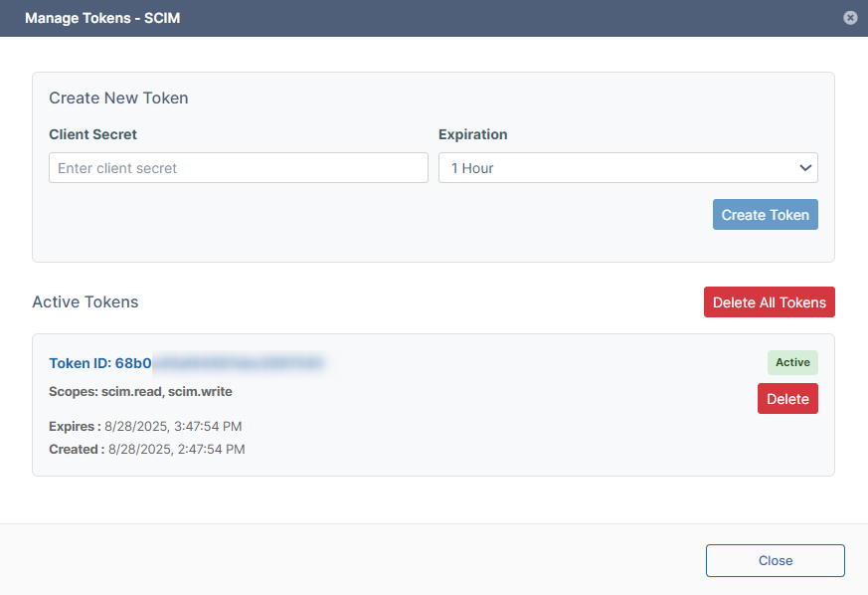This screenshot has height=595, width=868.
Task: Focus the Enter client secret field
Action: (238, 168)
